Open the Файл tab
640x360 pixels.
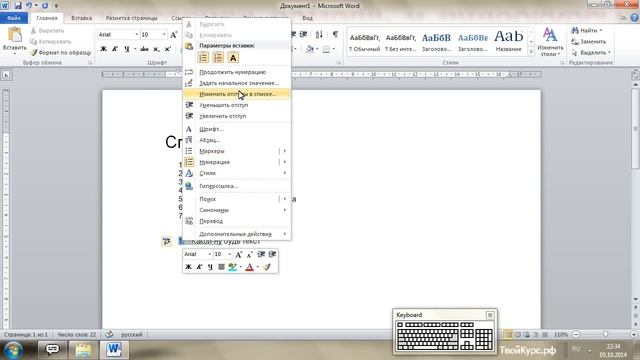pos(14,18)
